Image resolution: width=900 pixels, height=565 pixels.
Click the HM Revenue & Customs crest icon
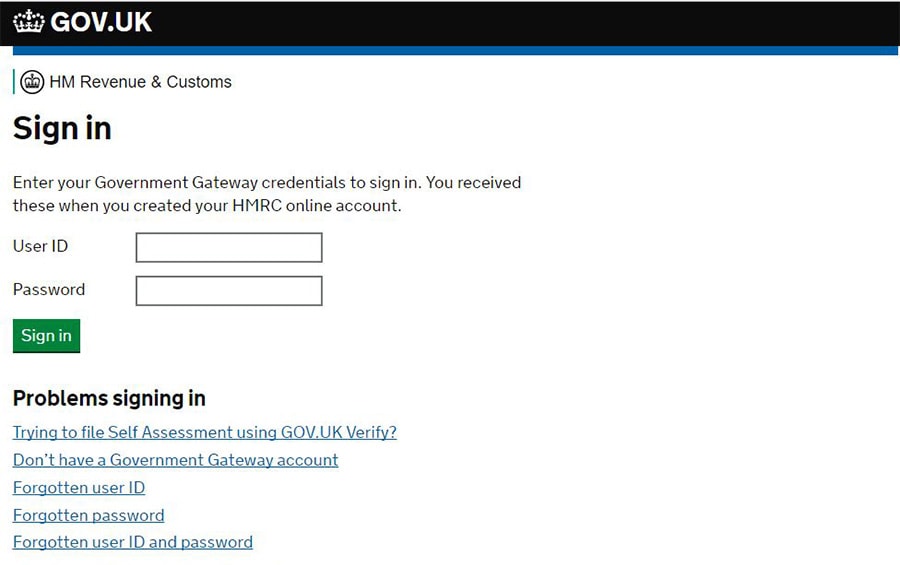tap(32, 82)
